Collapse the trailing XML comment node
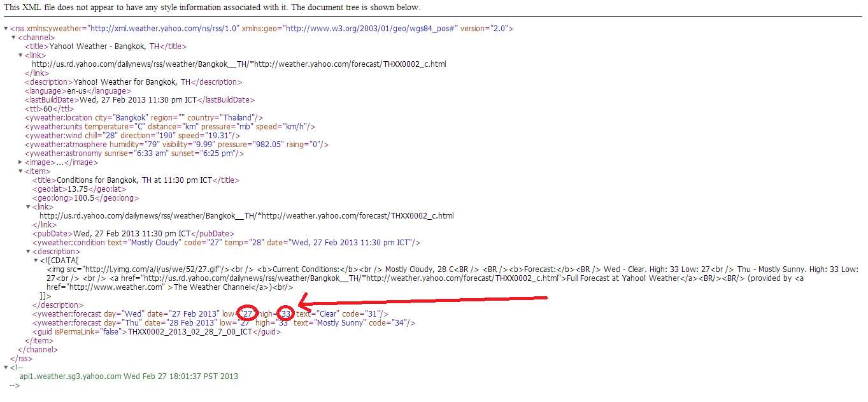 click(x=6, y=368)
